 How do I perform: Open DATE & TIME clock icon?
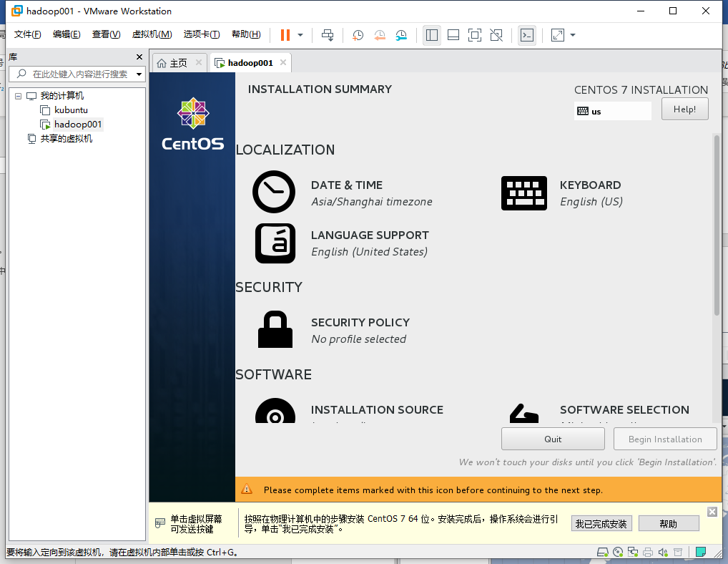click(x=274, y=192)
